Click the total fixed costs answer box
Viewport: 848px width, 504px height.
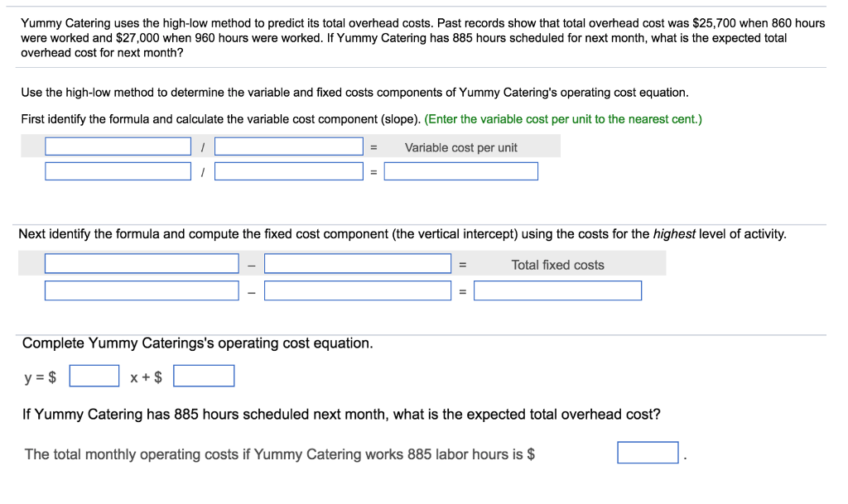point(557,290)
